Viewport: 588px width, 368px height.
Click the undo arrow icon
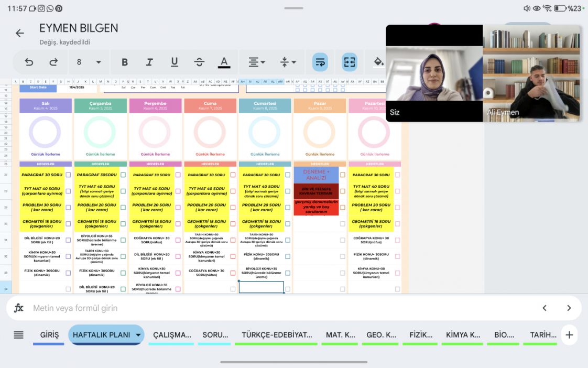(29, 62)
